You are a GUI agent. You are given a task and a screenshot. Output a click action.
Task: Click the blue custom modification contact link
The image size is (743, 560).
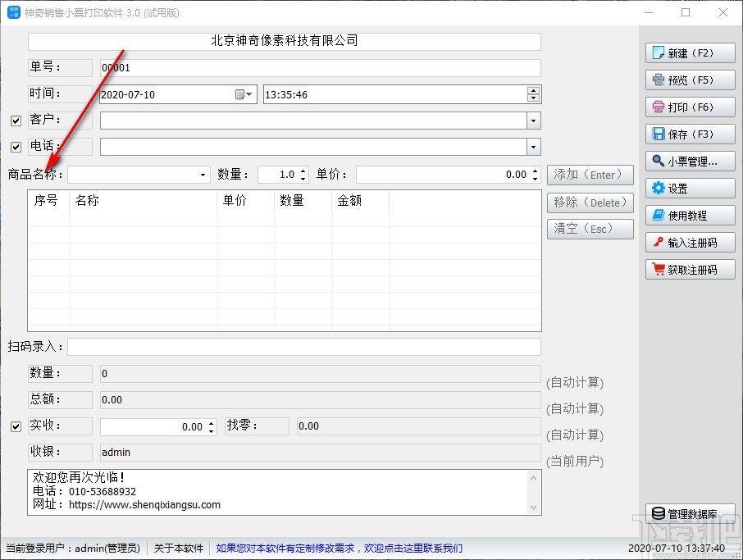(340, 549)
